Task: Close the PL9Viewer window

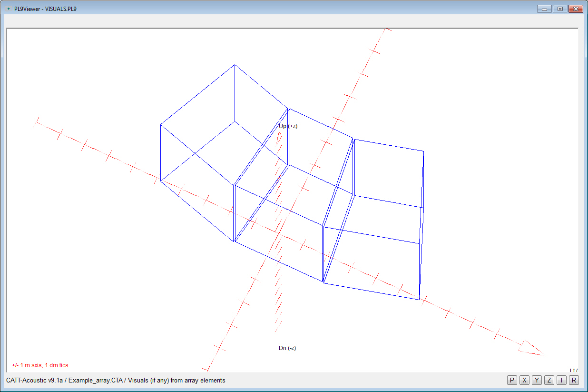Action: [576, 9]
